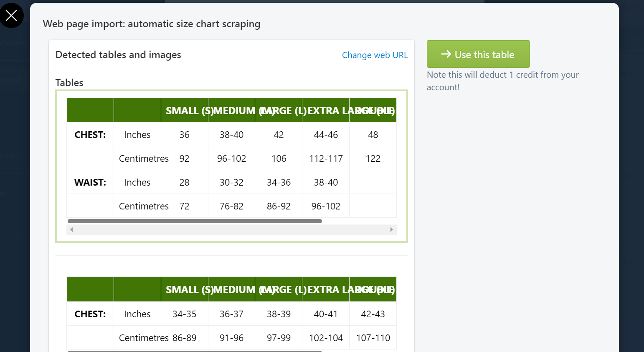This screenshot has height=352, width=644.
Task: Select second table cell 107-110
Action: click(x=373, y=338)
